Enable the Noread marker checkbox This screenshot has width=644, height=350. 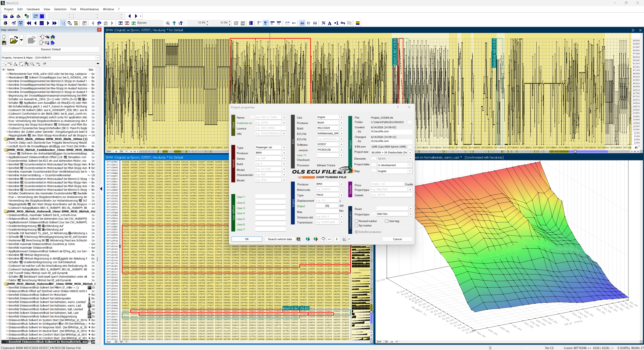click(356, 221)
